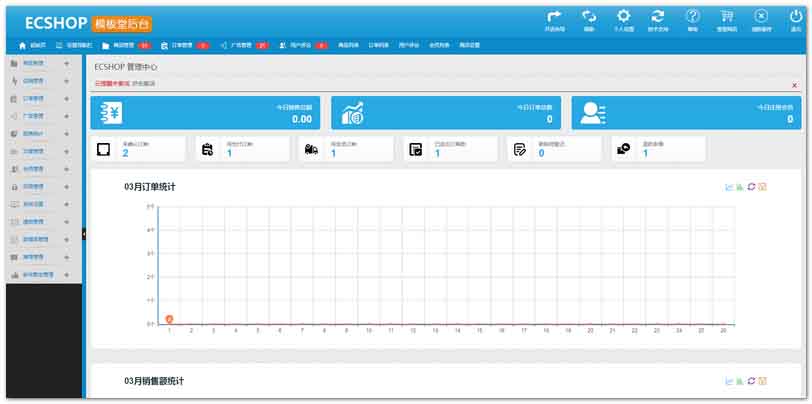Click the orange data marker on day 1
Viewport: 812px width, 404px height.
pos(169,319)
